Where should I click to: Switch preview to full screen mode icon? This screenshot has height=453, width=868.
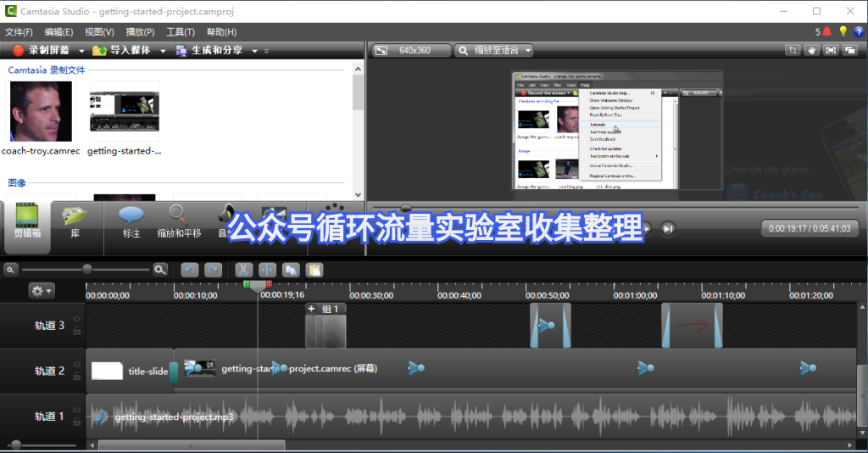pyautogui.click(x=831, y=50)
